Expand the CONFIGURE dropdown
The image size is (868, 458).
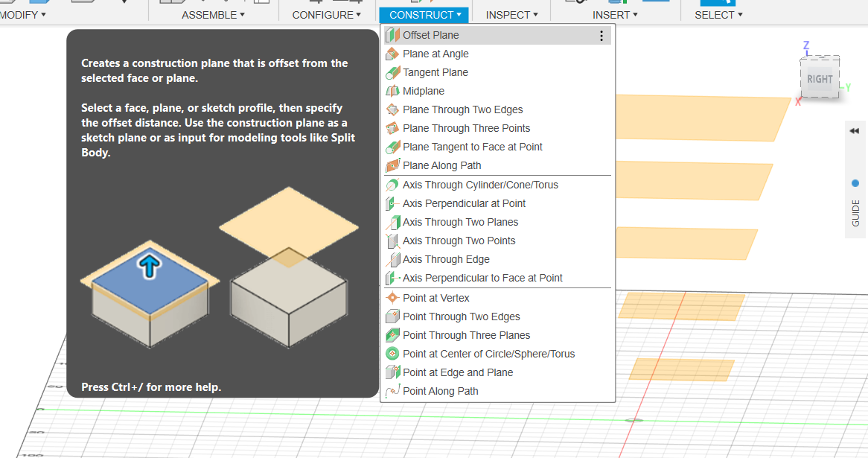(x=327, y=15)
